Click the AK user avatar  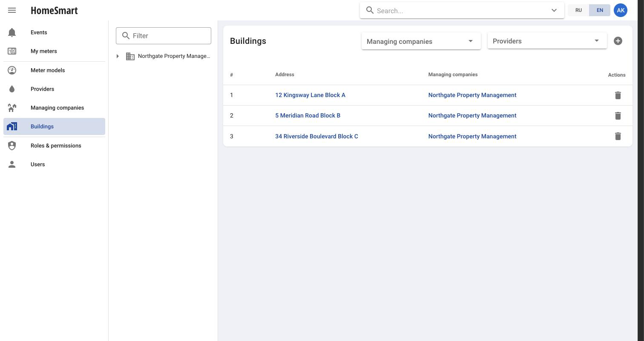621,10
